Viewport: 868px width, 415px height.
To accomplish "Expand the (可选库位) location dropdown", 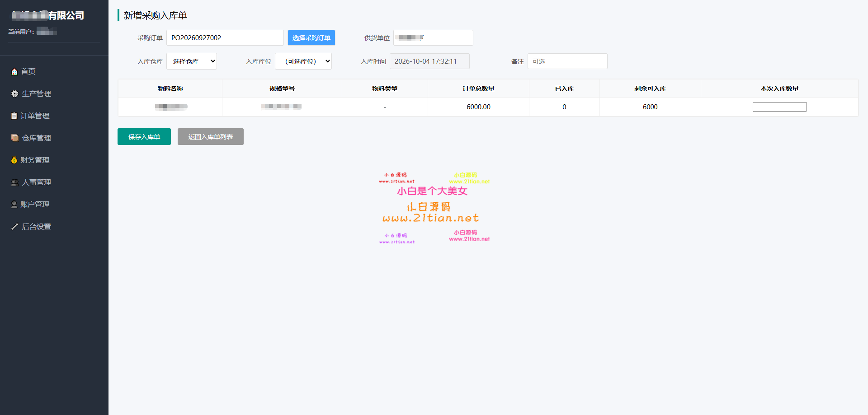I will (x=303, y=61).
